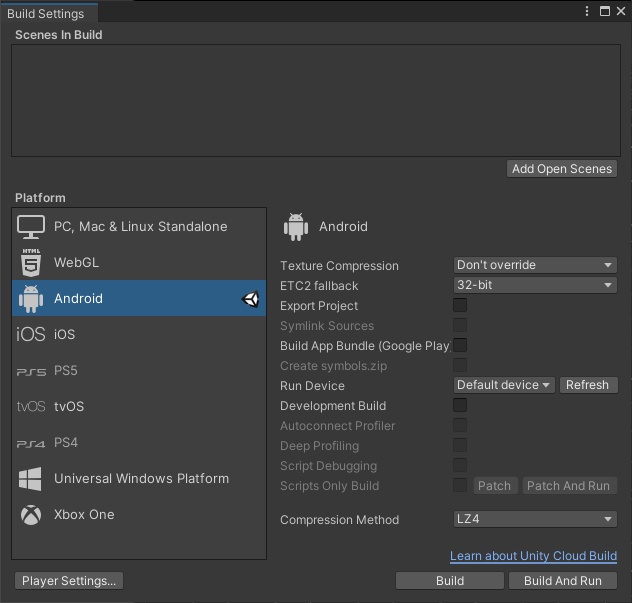
Task: Click the Refresh devices button
Action: click(588, 385)
